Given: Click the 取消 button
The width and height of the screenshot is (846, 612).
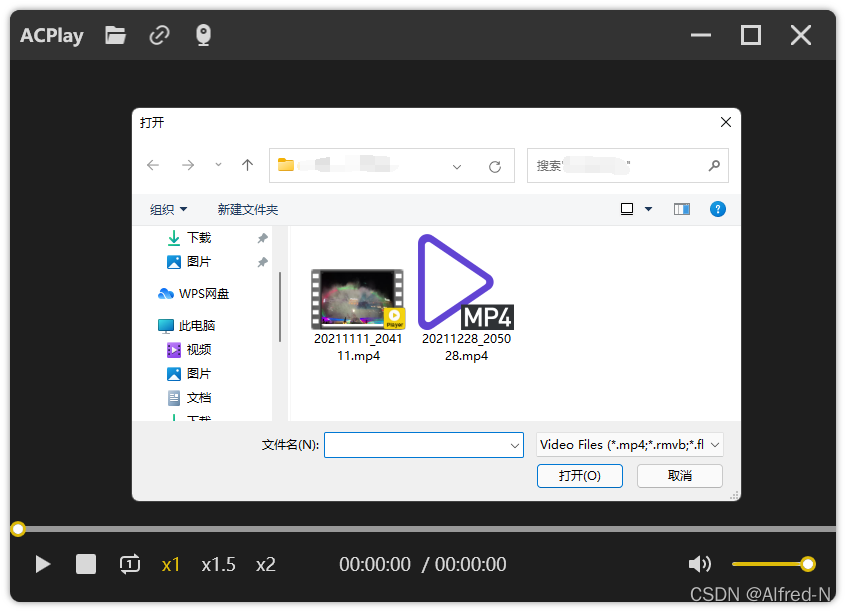Looking at the screenshot, I should (x=680, y=476).
